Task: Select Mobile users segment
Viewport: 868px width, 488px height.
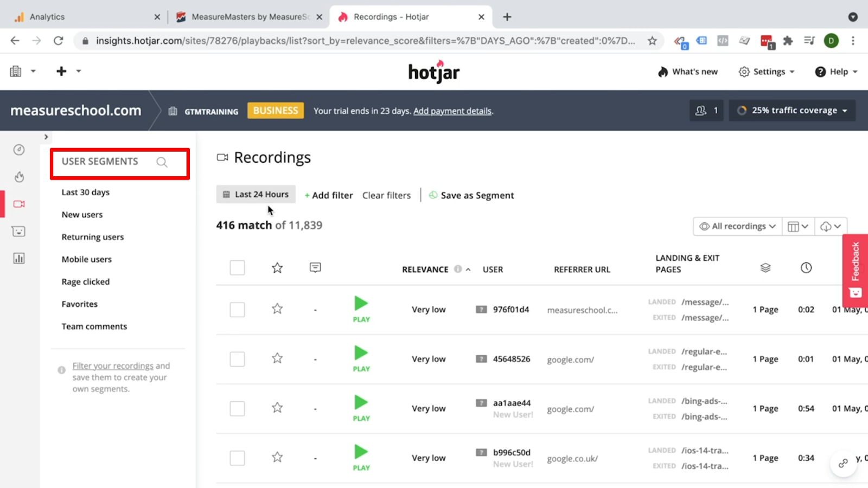Action: coord(87,259)
